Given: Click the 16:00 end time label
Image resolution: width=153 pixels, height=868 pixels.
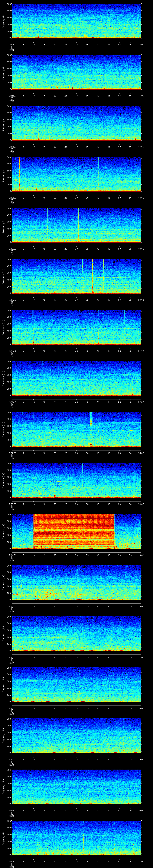Looking at the screenshot, I should [x=141, y=96].
